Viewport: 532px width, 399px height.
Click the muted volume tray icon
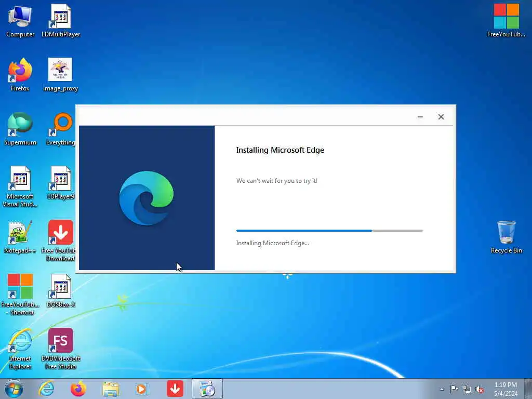[x=480, y=389]
